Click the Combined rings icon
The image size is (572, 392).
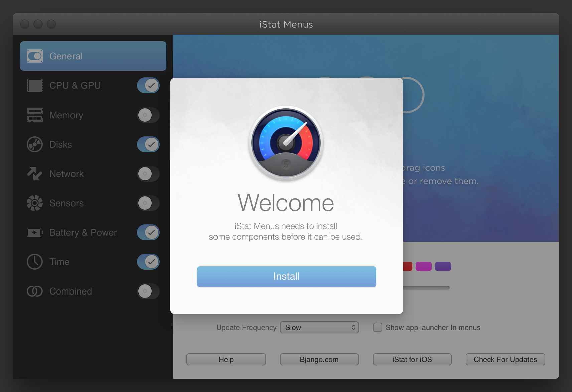tap(35, 291)
